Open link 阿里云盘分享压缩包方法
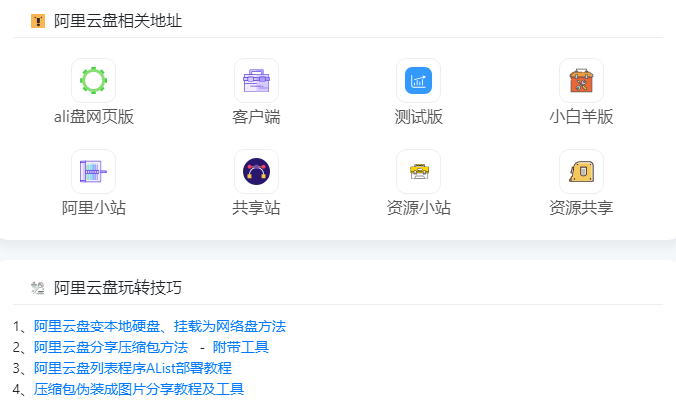Viewport: 676px width, 415px height. (x=111, y=347)
